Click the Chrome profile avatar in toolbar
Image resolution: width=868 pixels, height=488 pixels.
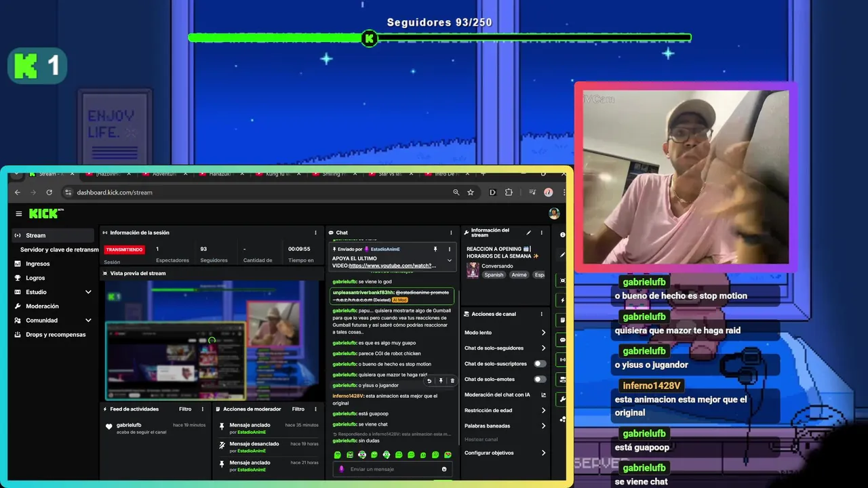[x=549, y=192]
